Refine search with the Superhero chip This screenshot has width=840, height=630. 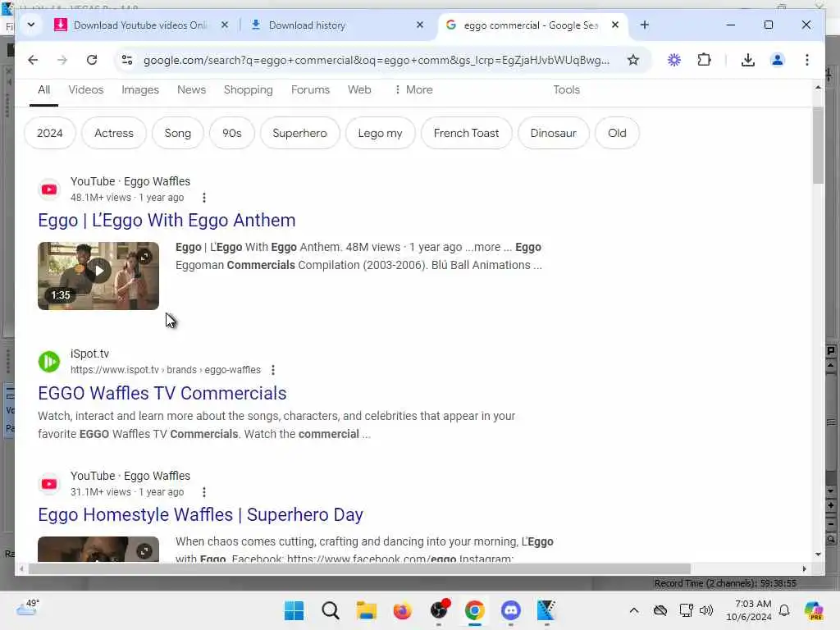coord(299,133)
